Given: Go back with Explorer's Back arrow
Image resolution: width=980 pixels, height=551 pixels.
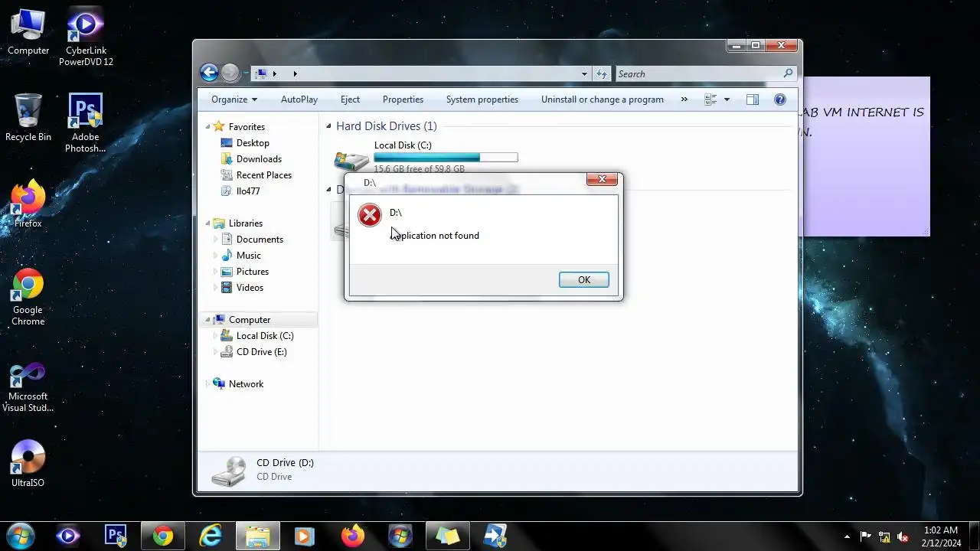Looking at the screenshot, I should [x=209, y=73].
